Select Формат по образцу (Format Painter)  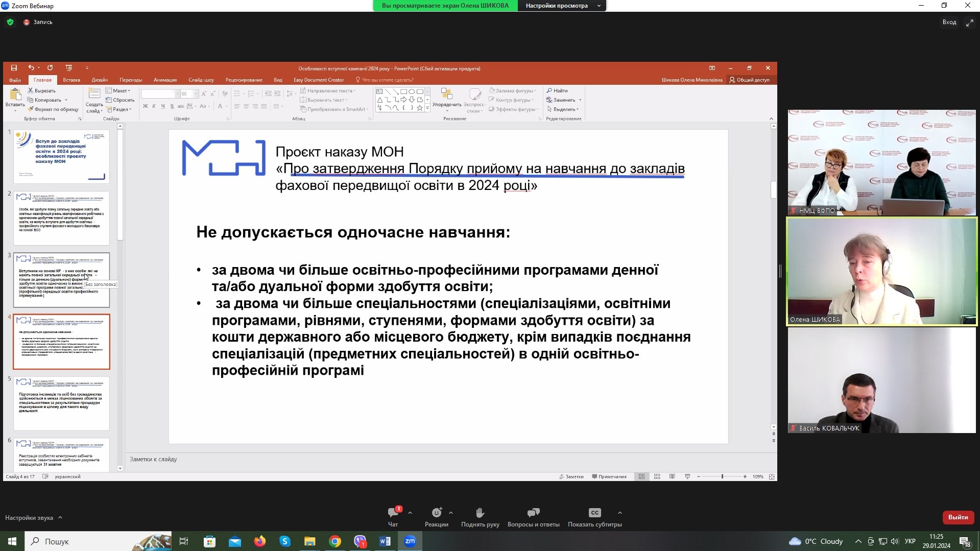53,109
